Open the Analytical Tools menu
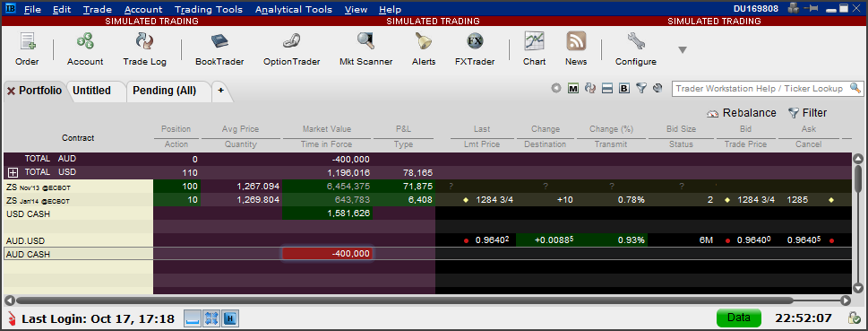The image size is (868, 331). point(294,10)
